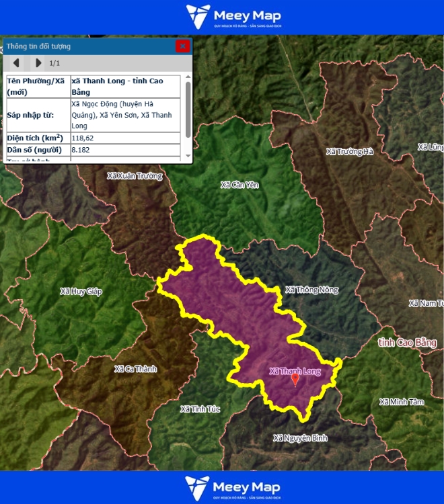Image resolution: width=444 pixels, height=504 pixels.
Task: Select the Xã Thông Nông commune on map
Action: pyautogui.click(x=311, y=290)
